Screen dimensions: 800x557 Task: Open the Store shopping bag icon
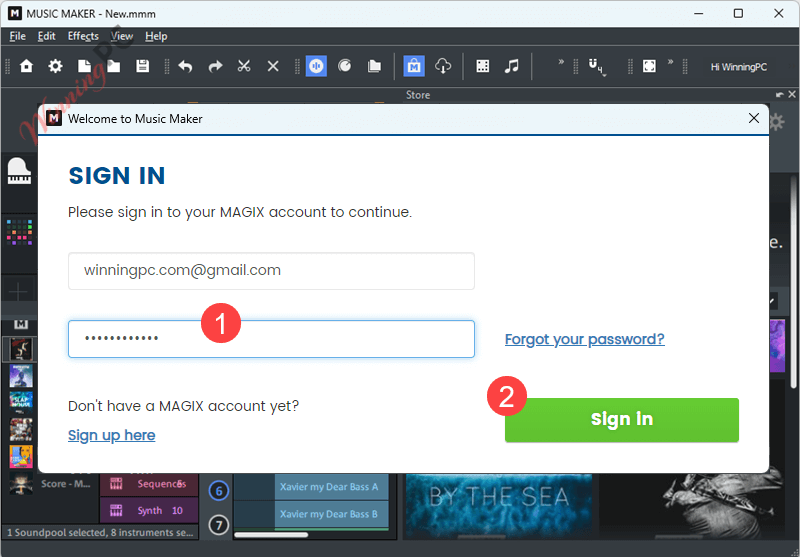pos(414,66)
